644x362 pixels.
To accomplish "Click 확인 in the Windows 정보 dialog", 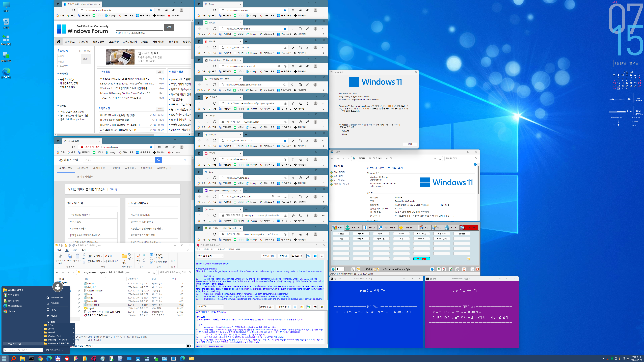I will click(x=410, y=144).
